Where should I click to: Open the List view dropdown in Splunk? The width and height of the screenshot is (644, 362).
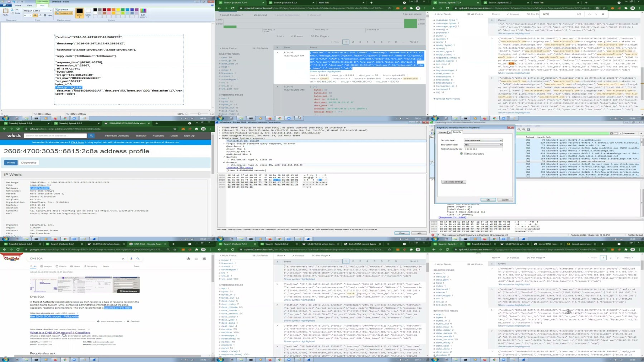click(280, 36)
